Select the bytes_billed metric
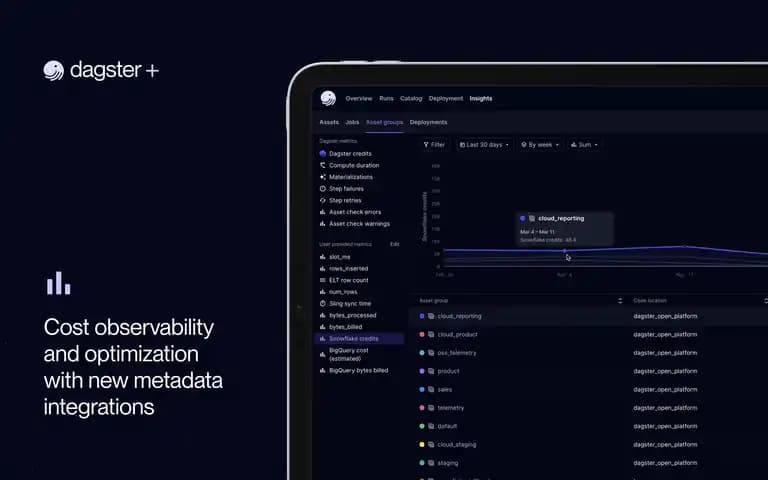This screenshot has height=480, width=768. [341, 327]
